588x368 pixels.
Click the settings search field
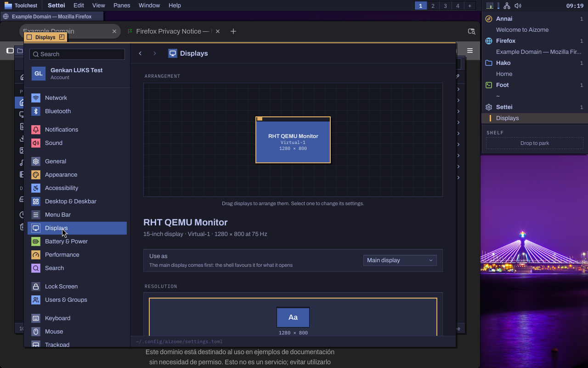tap(77, 54)
